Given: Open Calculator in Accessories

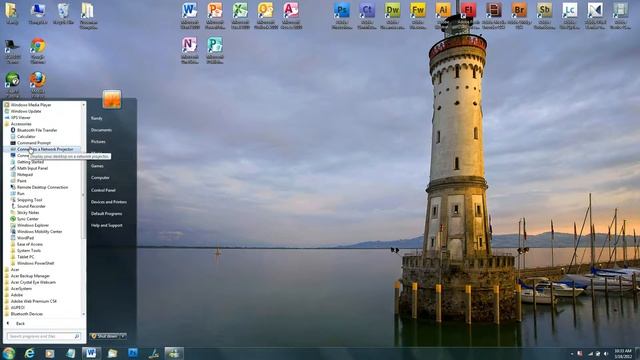Looking at the screenshot, I should (26, 136).
